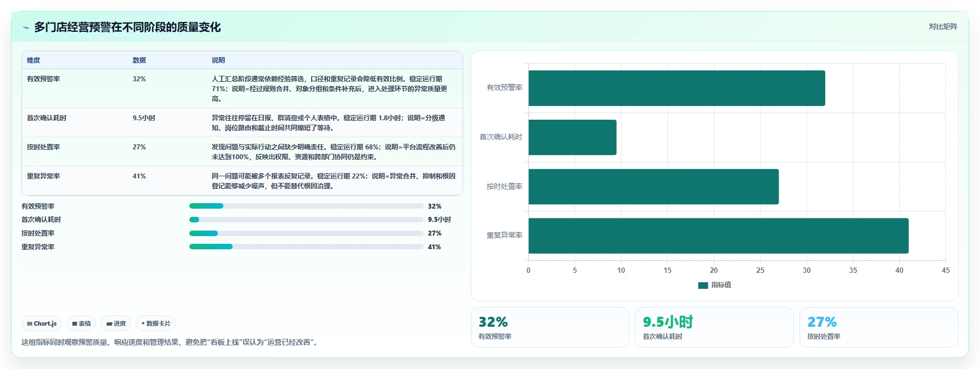Open the 32% 有效预警率 data card
Viewport: 980px width, 369px height.
click(x=550, y=327)
